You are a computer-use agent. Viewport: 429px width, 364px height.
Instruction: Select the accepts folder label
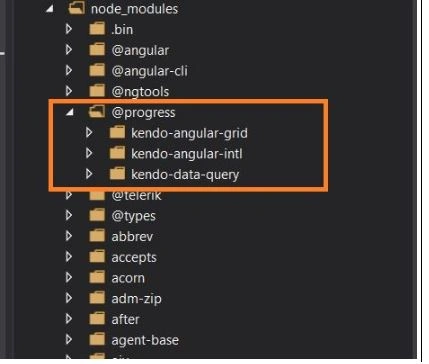pos(134,257)
